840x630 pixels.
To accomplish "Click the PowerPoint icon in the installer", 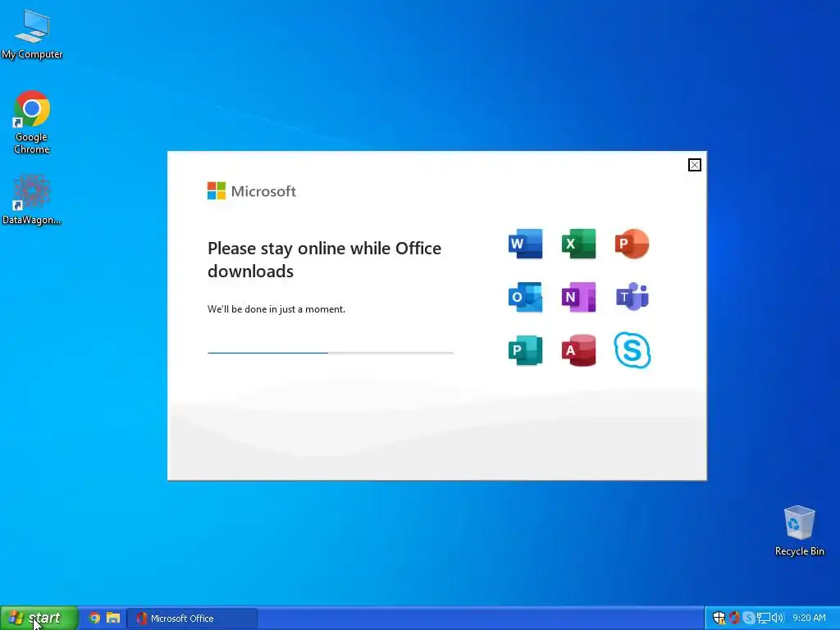I will point(632,244).
